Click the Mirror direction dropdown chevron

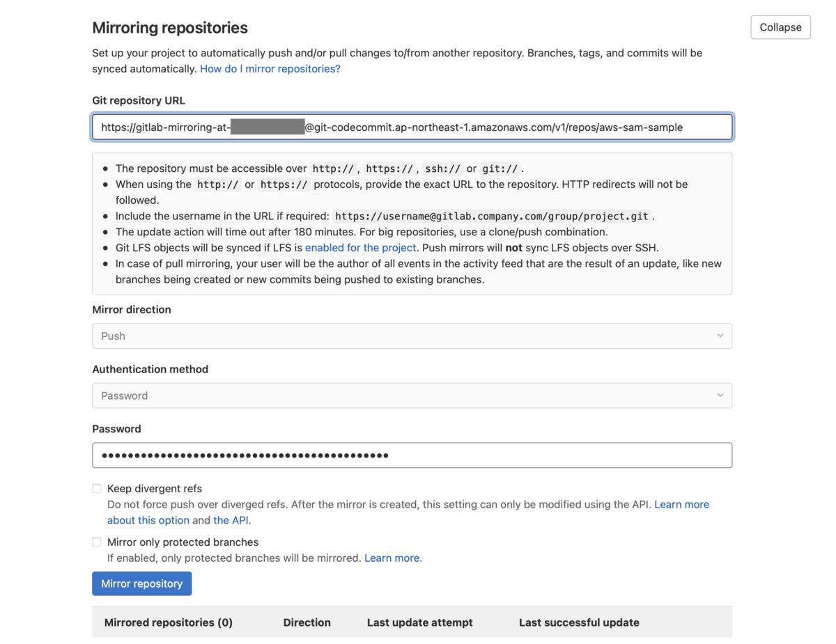pos(720,336)
